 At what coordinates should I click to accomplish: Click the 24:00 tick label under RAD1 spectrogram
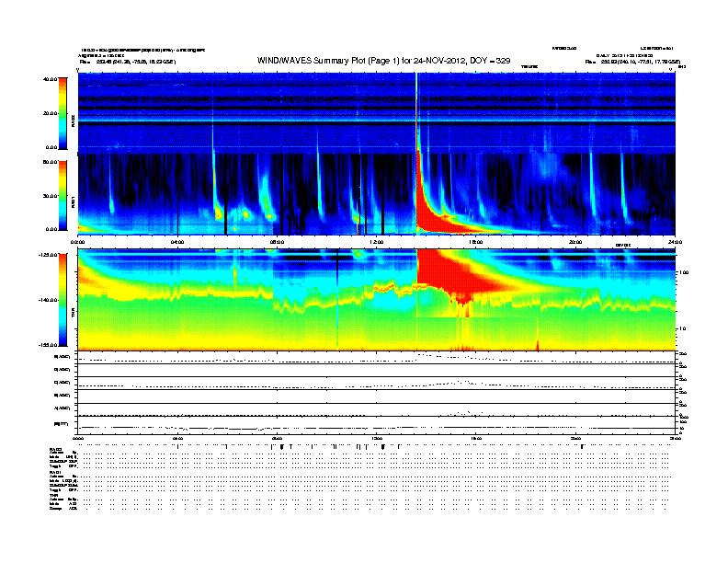coord(675,242)
